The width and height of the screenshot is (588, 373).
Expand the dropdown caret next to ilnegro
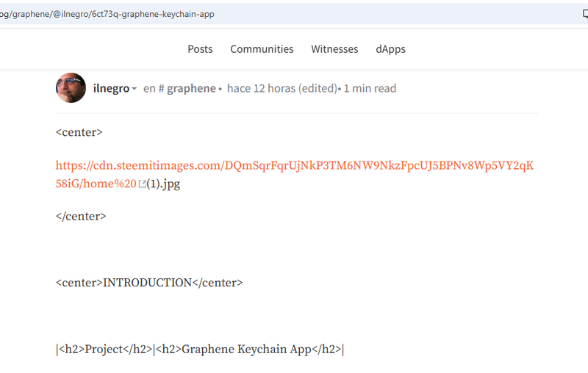click(135, 90)
